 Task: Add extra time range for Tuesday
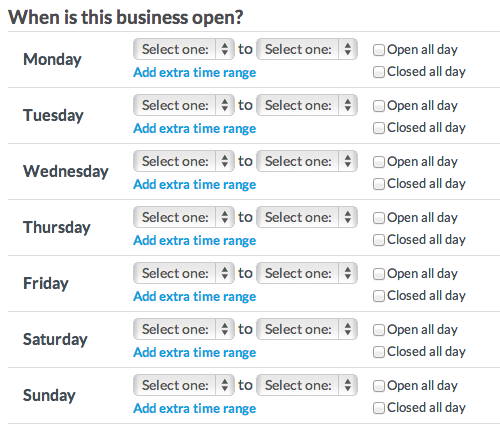tap(195, 129)
